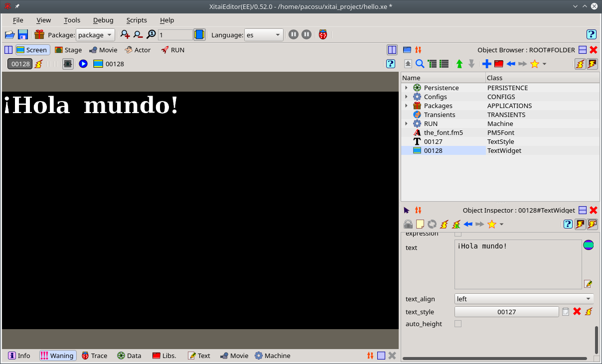Image resolution: width=602 pixels, height=364 pixels.
Task: Click the save project floppy disk icon
Action: tap(23, 35)
